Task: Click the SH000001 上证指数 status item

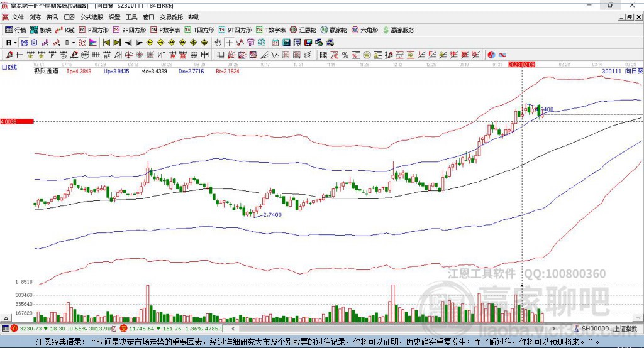Action: pos(608,329)
